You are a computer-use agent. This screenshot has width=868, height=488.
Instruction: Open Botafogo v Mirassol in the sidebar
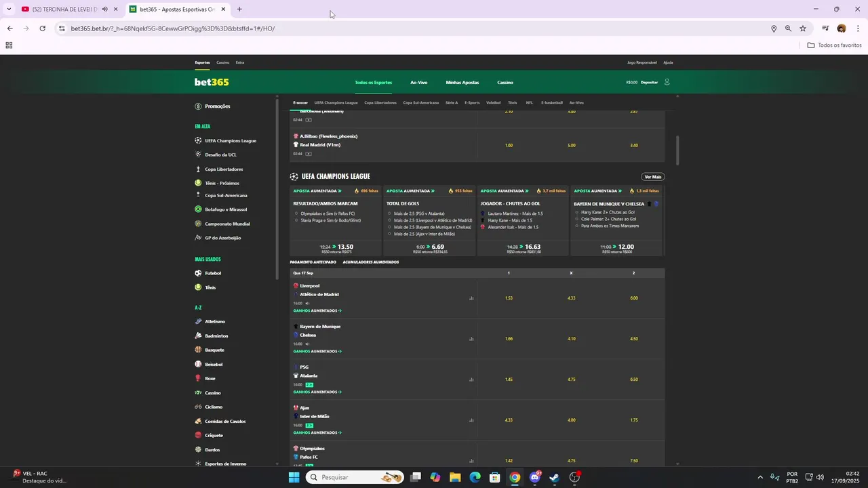tap(226, 209)
